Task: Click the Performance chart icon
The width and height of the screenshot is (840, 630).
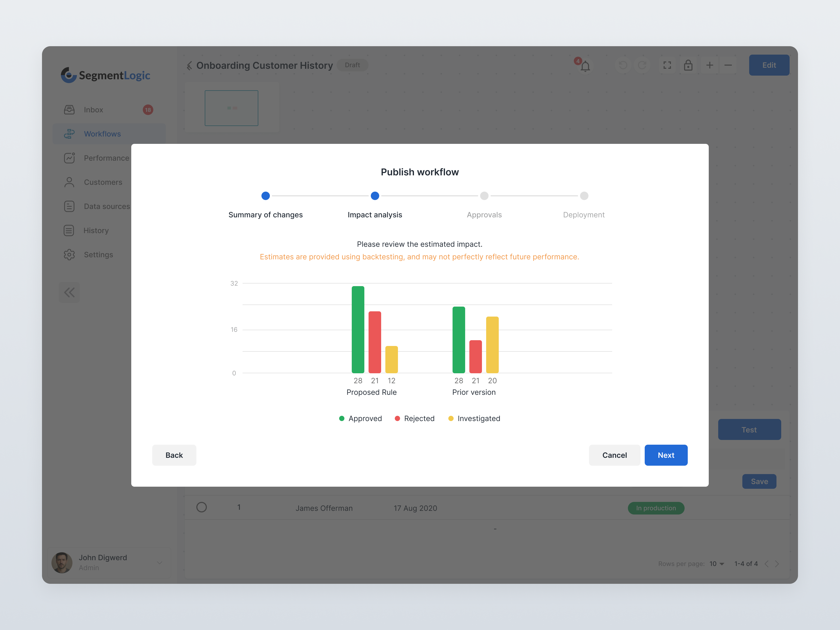Action: pyautogui.click(x=69, y=158)
